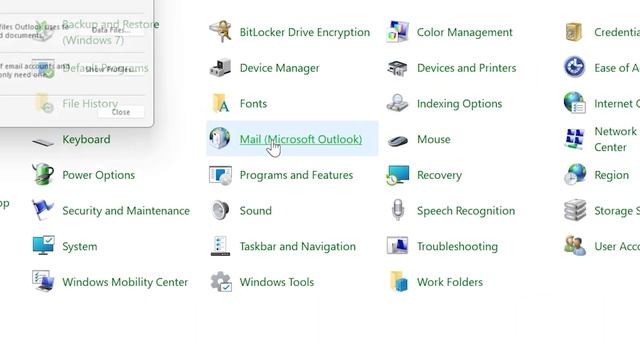The height and width of the screenshot is (360, 640).
Task: Click the Programs and Features icon
Action: tap(220, 175)
